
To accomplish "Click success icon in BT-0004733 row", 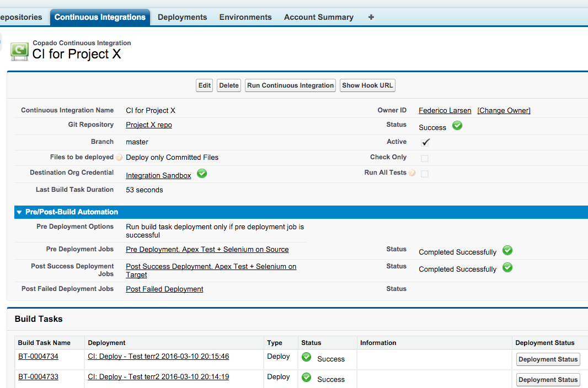I will 306,377.
